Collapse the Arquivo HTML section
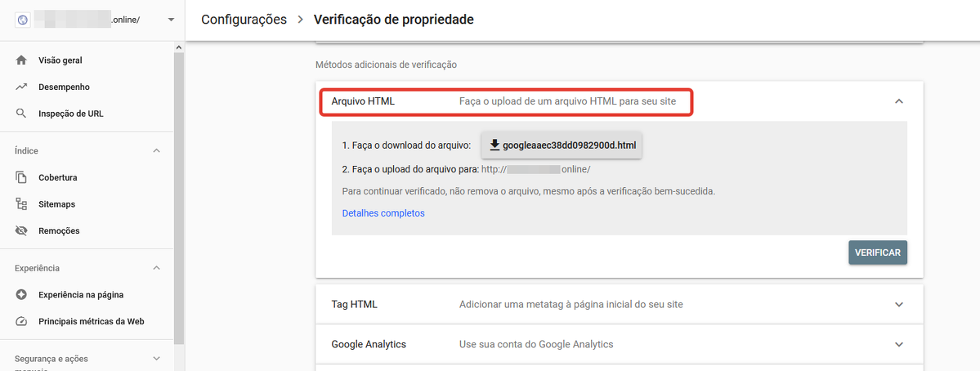The width and height of the screenshot is (980, 371). (x=899, y=101)
